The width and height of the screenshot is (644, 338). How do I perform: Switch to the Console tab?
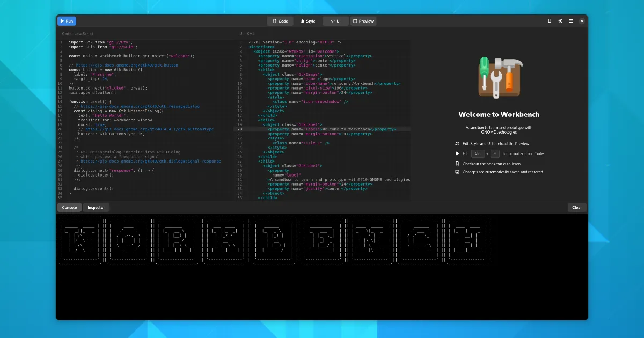pyautogui.click(x=69, y=207)
